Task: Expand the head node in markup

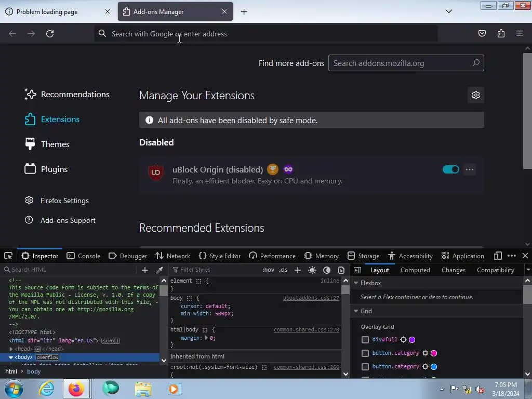Action: point(11,349)
